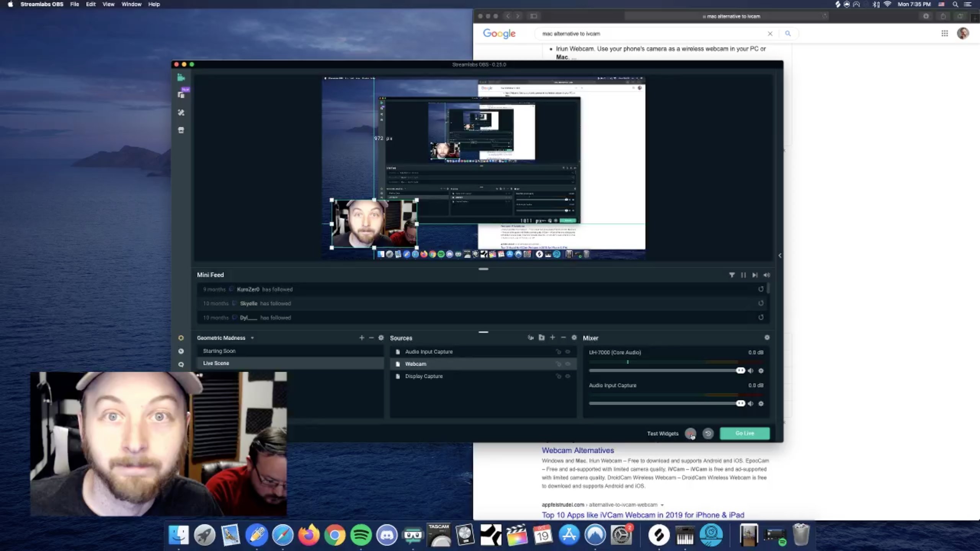The image size is (980, 551).
Task: Add a new source with the plus icon
Action: coord(552,337)
